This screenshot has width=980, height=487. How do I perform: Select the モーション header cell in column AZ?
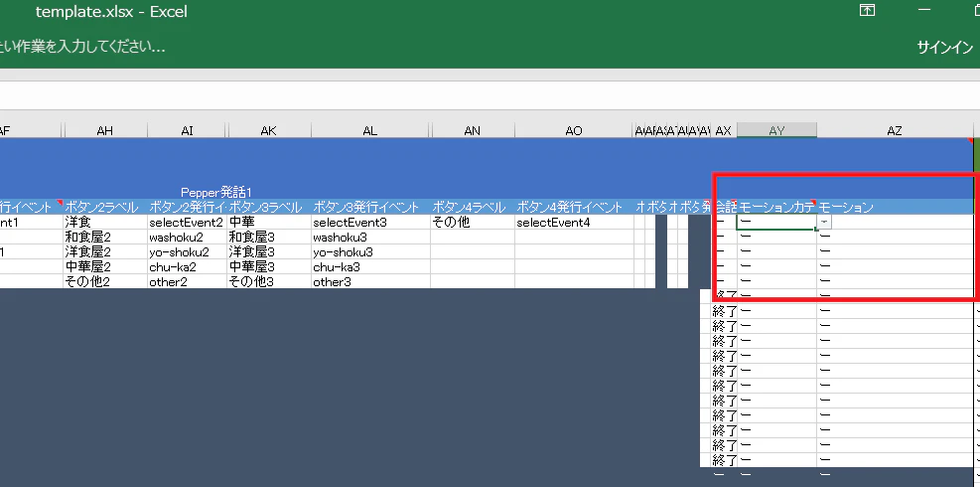coord(895,207)
